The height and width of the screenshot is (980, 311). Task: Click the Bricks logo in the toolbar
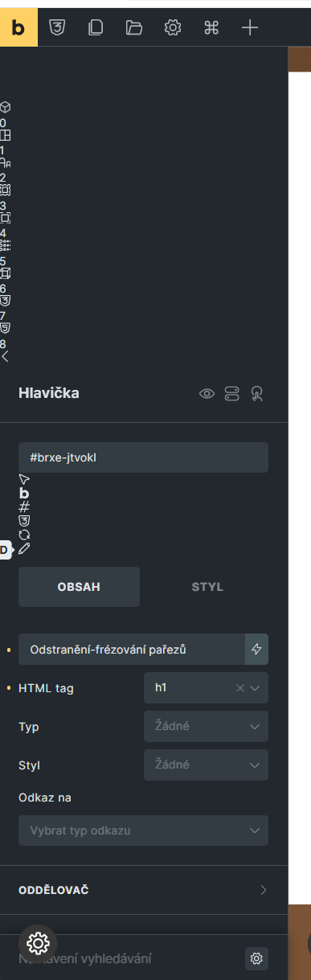pyautogui.click(x=18, y=27)
